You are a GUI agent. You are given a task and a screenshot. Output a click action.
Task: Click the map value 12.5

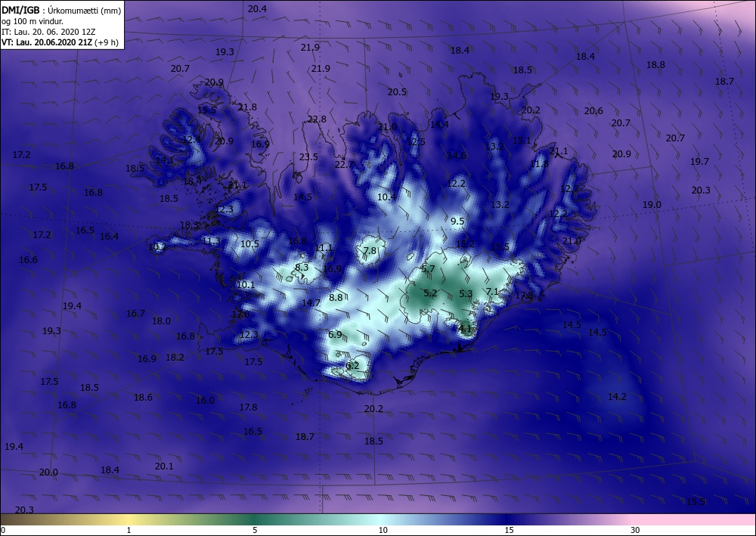tap(416, 141)
